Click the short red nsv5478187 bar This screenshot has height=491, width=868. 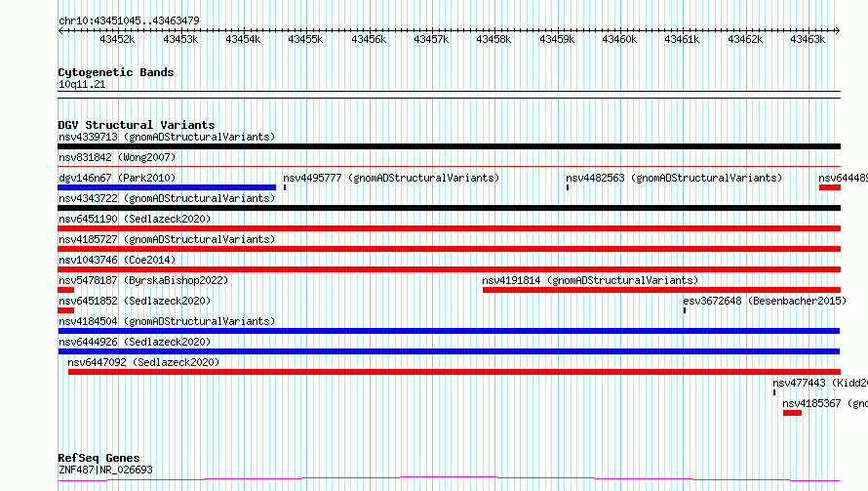pyautogui.click(x=66, y=290)
